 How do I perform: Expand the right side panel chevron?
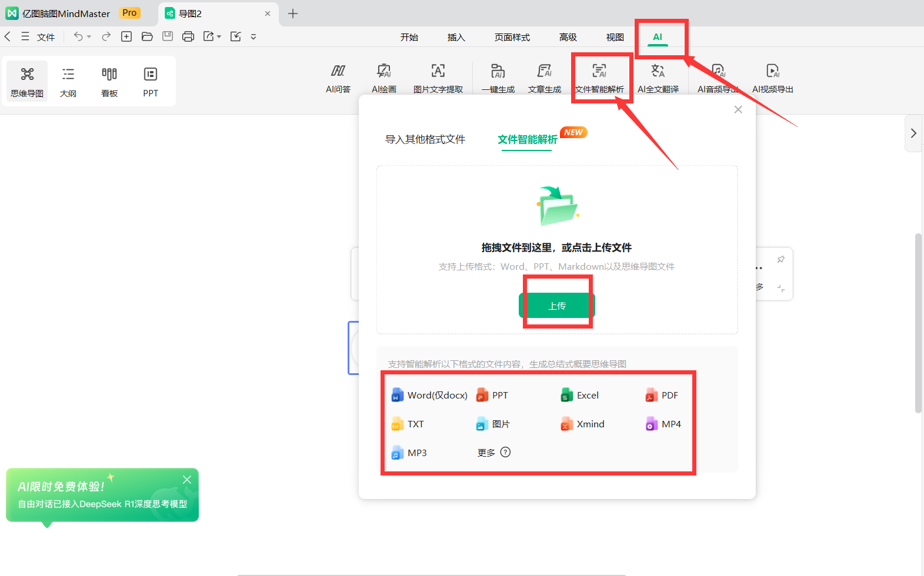(913, 133)
